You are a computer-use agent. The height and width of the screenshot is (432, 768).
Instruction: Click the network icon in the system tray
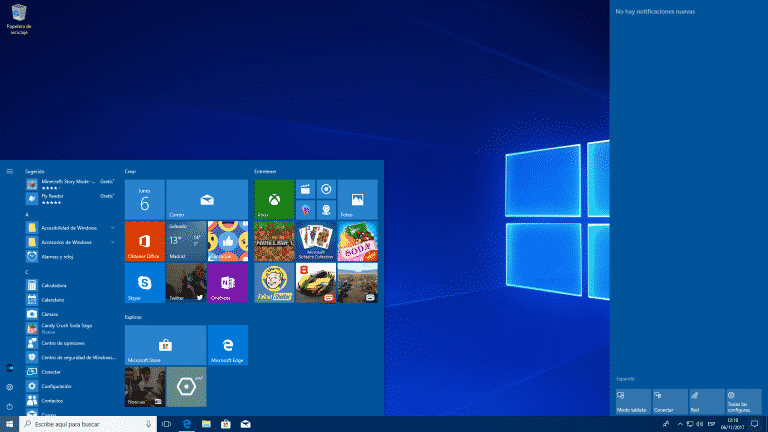click(690, 424)
